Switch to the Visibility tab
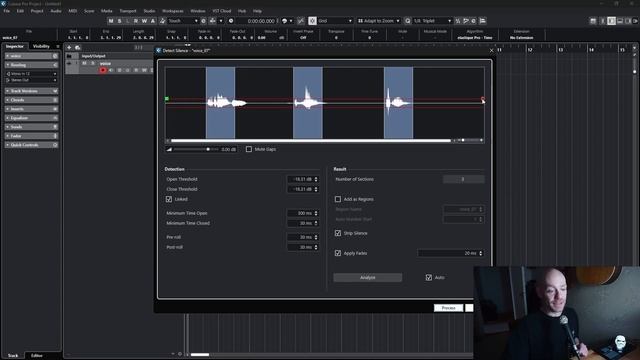Image resolution: width=640 pixels, height=360 pixels. click(41, 46)
